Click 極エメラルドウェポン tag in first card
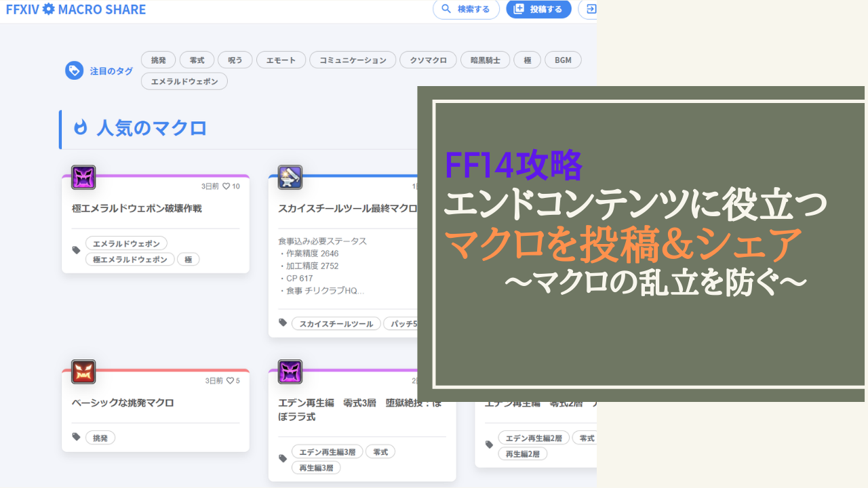Viewport: 868px width, 488px height. 130,260
